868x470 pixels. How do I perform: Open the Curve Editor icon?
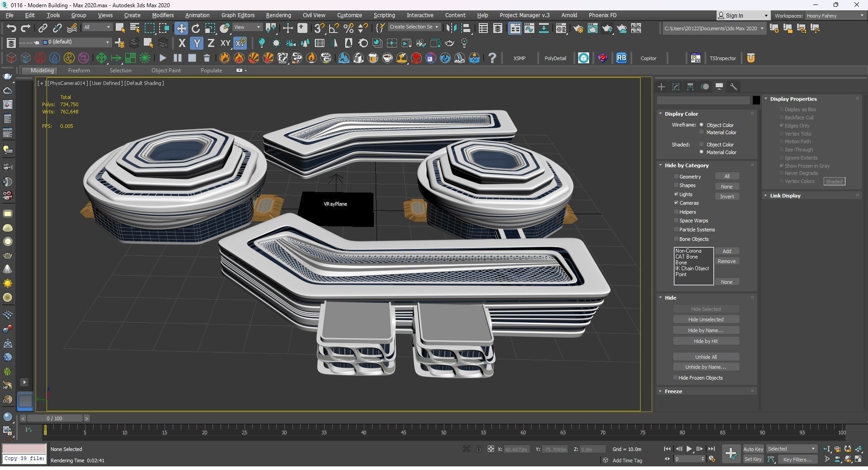(x=529, y=28)
